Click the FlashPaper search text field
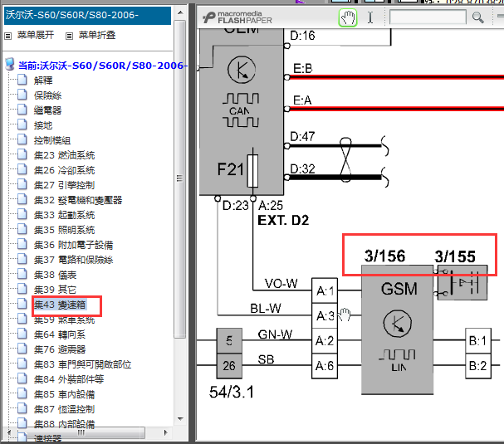504x444 pixels. pos(428,17)
